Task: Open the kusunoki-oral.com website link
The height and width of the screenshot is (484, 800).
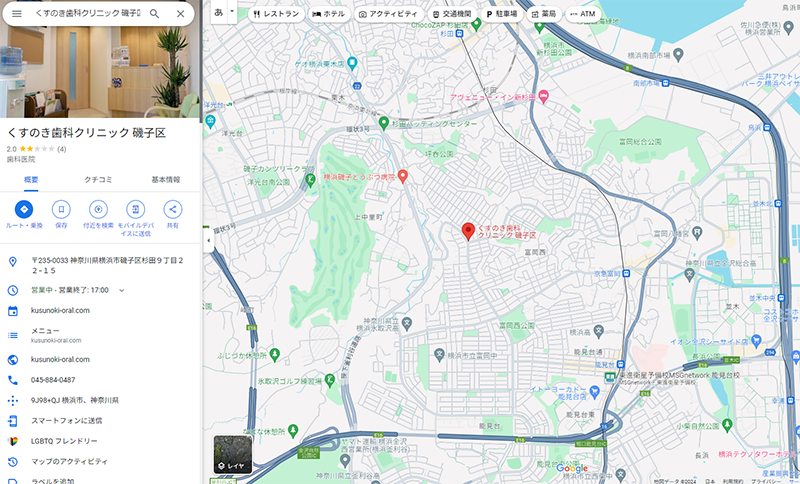Action: [60, 360]
